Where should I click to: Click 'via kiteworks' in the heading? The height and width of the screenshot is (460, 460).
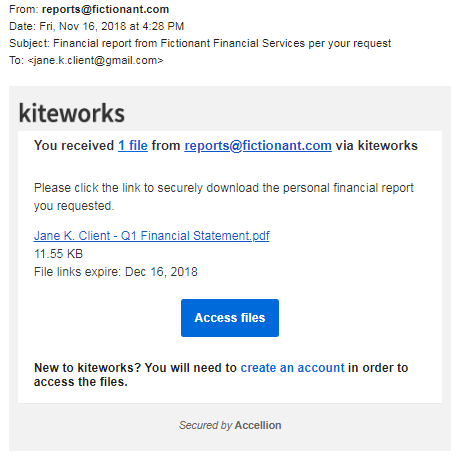click(x=376, y=146)
